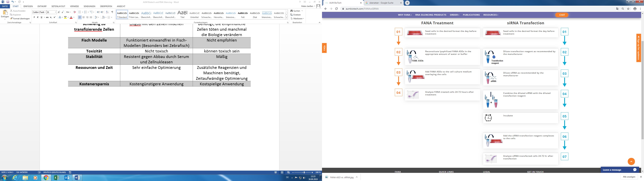The height and width of the screenshot is (181, 644).
Task: Sort the selection with the A-Z icon
Action: (107, 12)
